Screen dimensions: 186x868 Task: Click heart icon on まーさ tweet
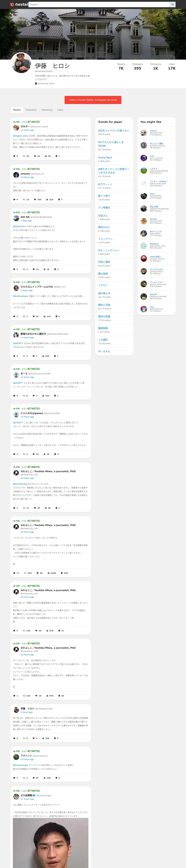point(33,396)
